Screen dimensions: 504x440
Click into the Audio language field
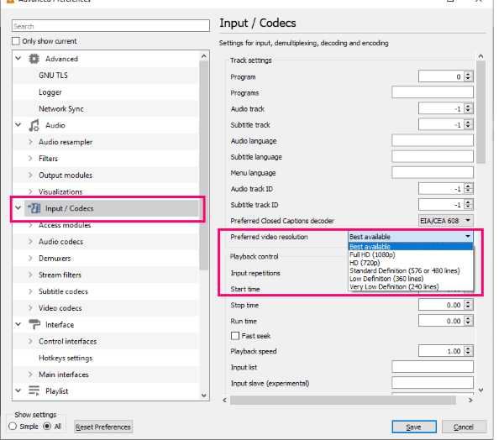pyautogui.click(x=432, y=141)
